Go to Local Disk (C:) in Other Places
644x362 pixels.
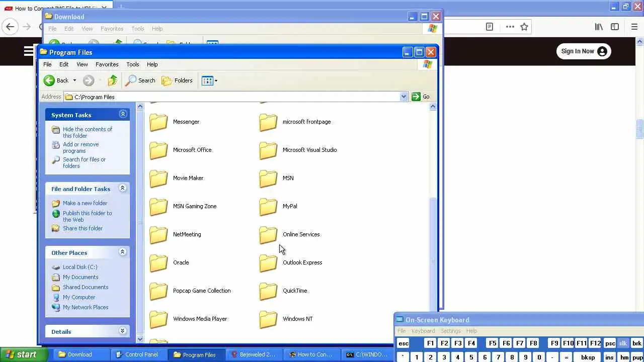click(80, 267)
